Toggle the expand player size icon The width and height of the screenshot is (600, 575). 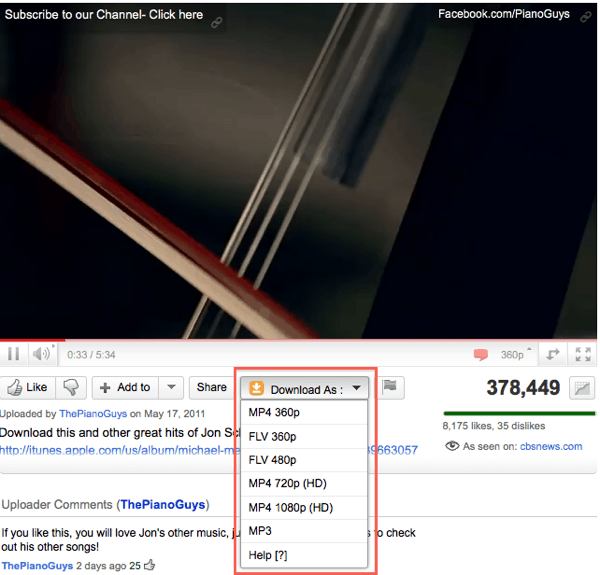pos(551,355)
